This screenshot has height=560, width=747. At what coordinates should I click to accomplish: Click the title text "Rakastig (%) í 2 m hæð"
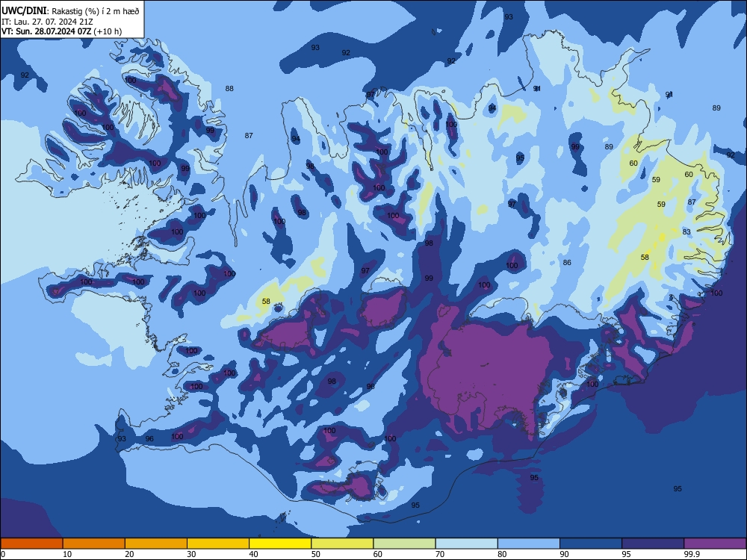pos(96,11)
